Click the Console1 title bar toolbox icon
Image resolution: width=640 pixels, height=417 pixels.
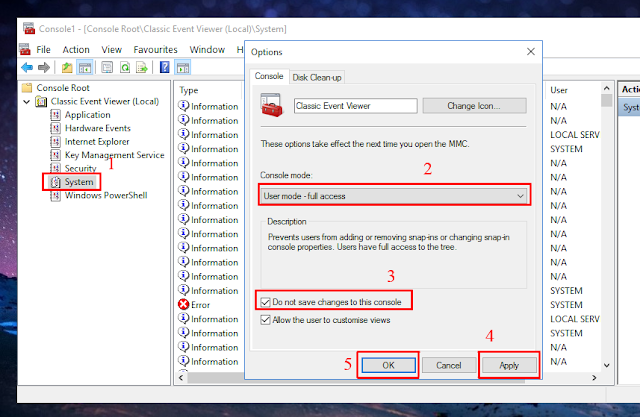pyautogui.click(x=29, y=29)
